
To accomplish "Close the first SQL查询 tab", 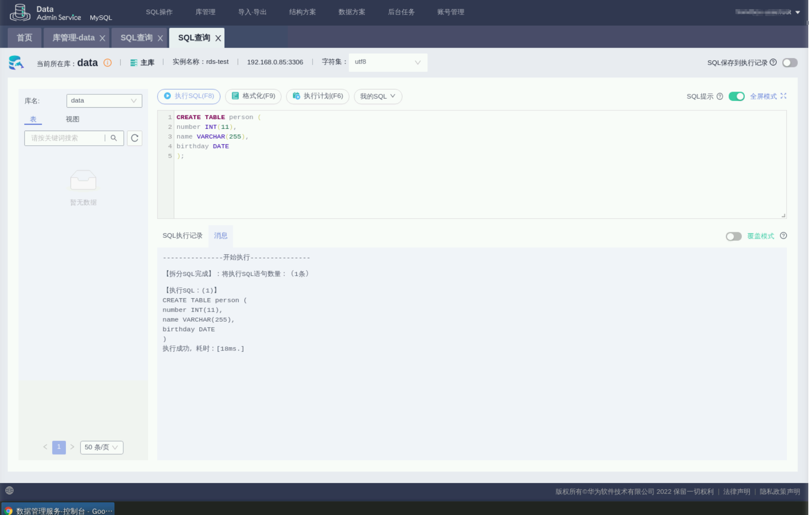I will click(160, 38).
